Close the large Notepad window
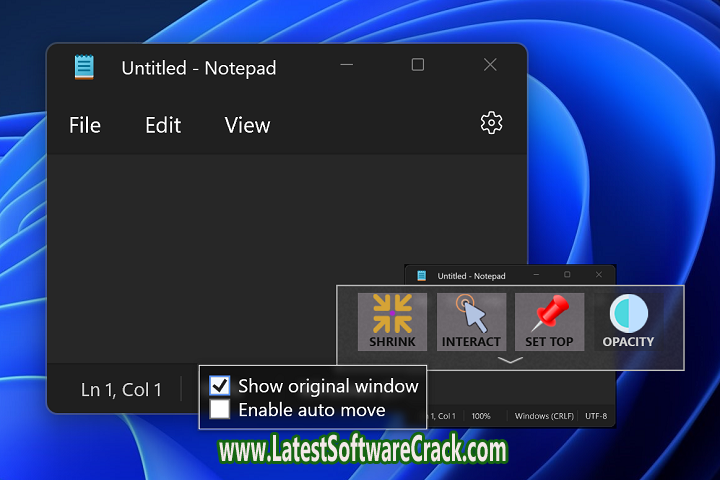 coord(490,65)
